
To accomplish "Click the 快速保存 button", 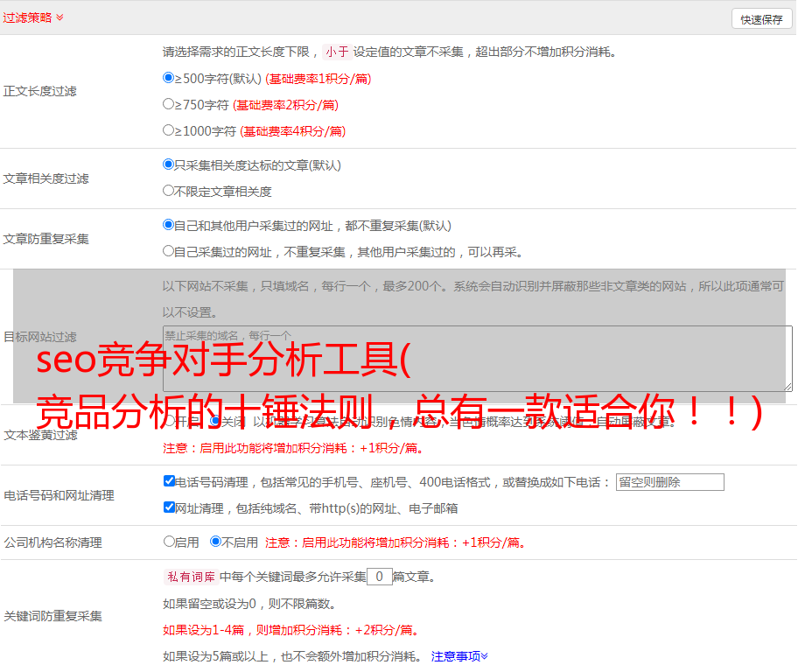I will click(x=761, y=19).
